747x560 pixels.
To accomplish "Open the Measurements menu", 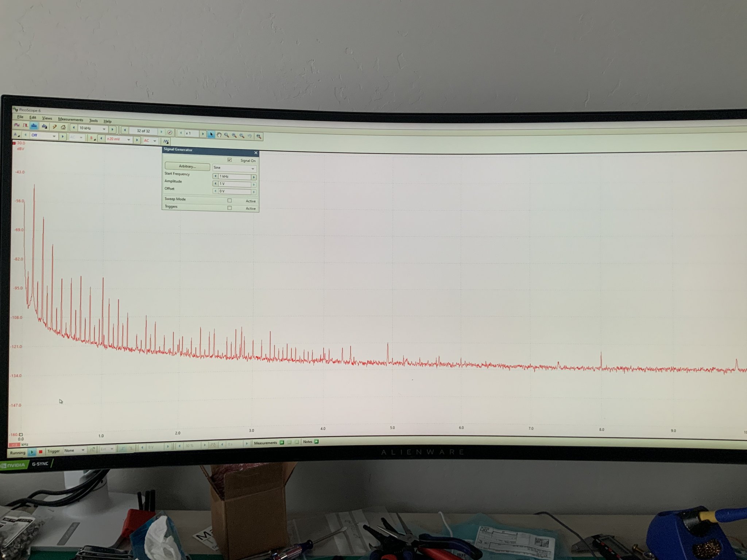I will click(x=71, y=119).
